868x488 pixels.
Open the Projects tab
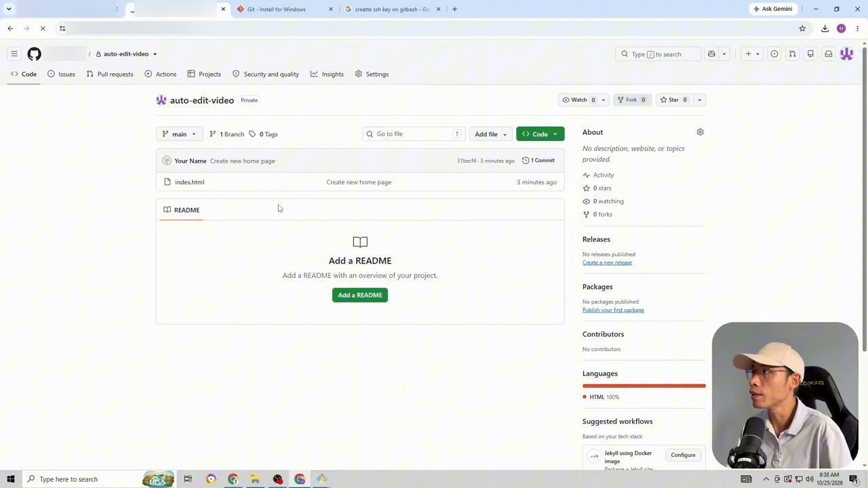[204, 74]
